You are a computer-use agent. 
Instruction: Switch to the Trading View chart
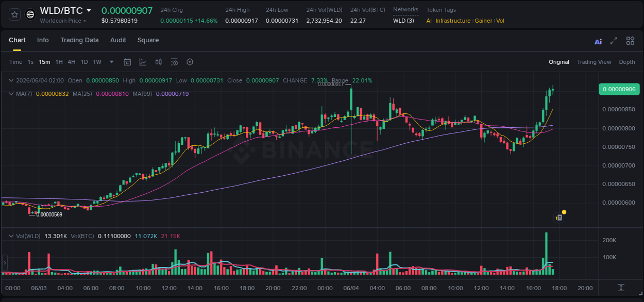(594, 62)
